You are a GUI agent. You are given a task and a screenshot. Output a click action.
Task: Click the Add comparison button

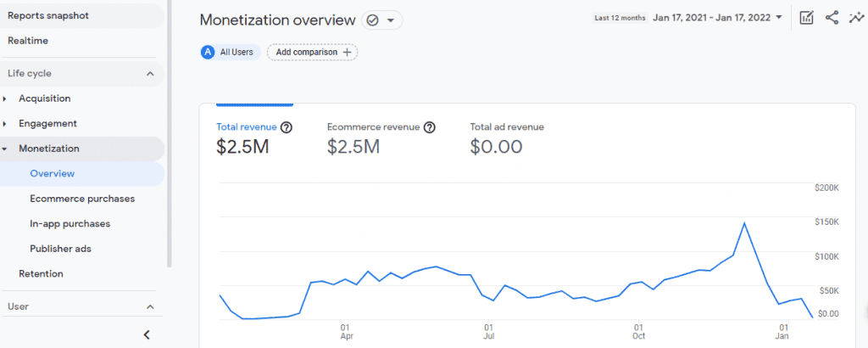[x=313, y=52]
